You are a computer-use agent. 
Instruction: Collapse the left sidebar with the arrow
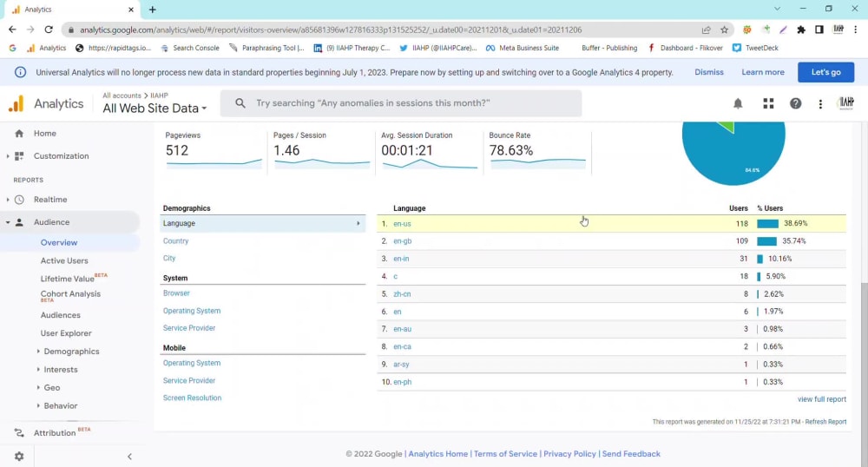pos(129,457)
